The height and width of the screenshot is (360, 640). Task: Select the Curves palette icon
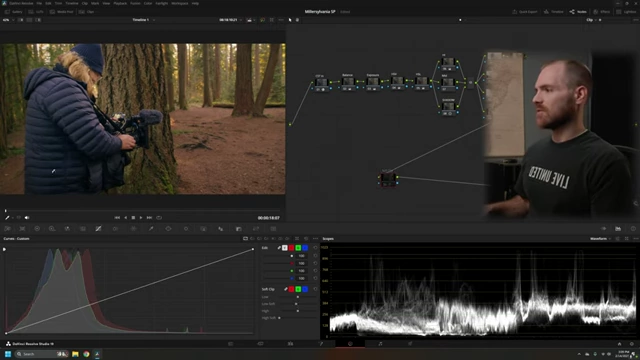[x=98, y=229]
